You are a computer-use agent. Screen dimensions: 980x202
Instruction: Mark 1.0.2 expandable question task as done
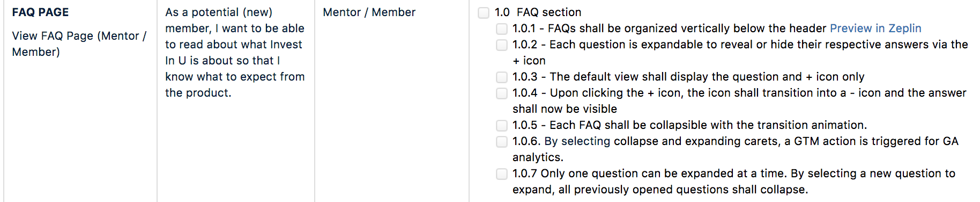tap(502, 45)
